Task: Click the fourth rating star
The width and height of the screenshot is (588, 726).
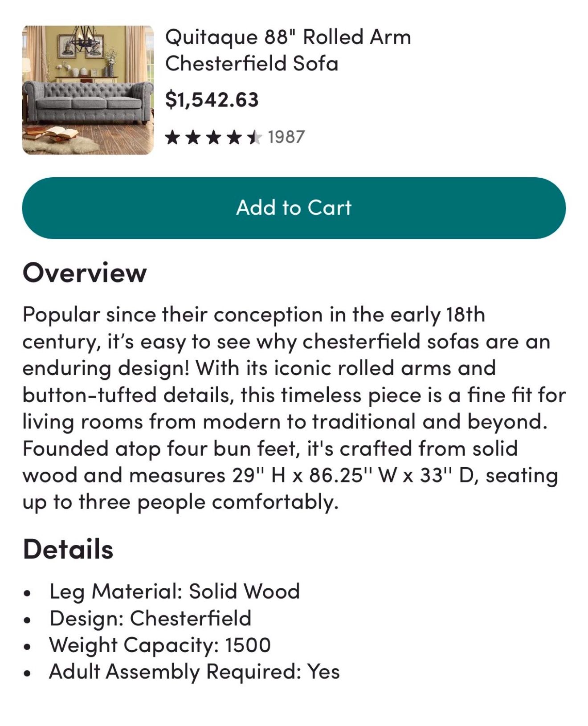Action: [234, 137]
